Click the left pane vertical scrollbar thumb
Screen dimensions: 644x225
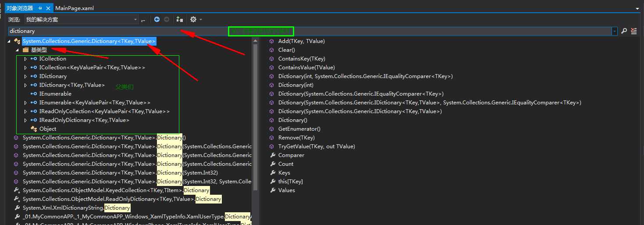(x=256, y=116)
